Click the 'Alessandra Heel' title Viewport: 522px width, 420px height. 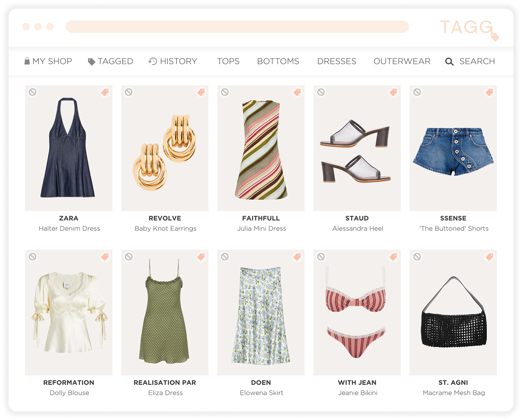tap(358, 228)
